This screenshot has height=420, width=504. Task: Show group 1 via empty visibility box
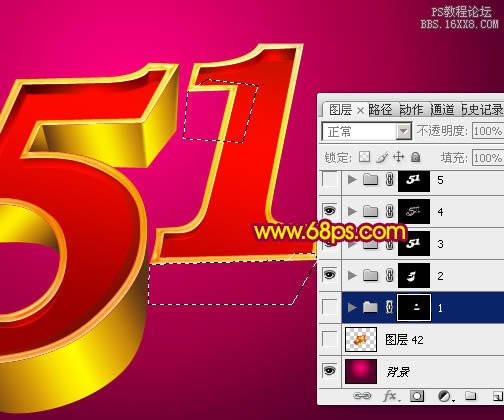[x=330, y=307]
